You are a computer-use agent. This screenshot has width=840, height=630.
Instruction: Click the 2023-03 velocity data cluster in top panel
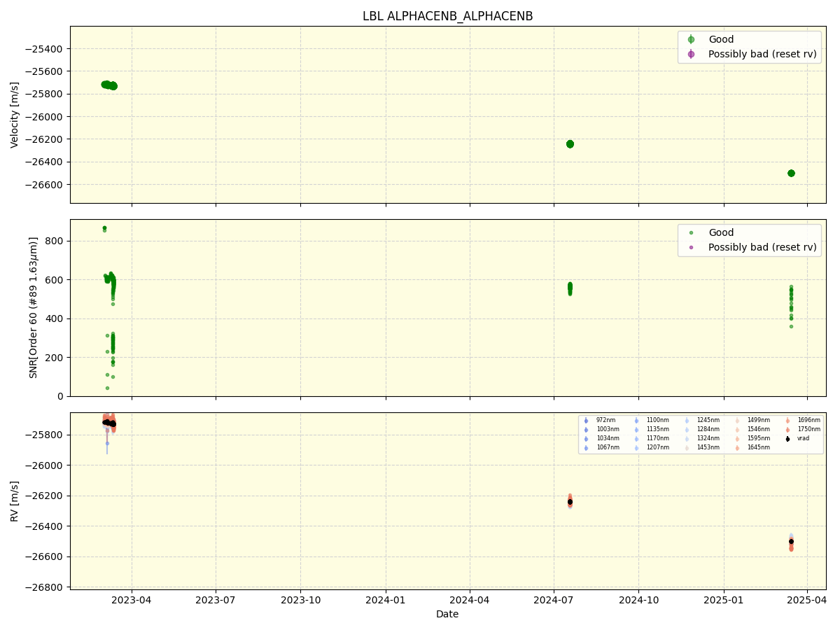click(x=108, y=85)
